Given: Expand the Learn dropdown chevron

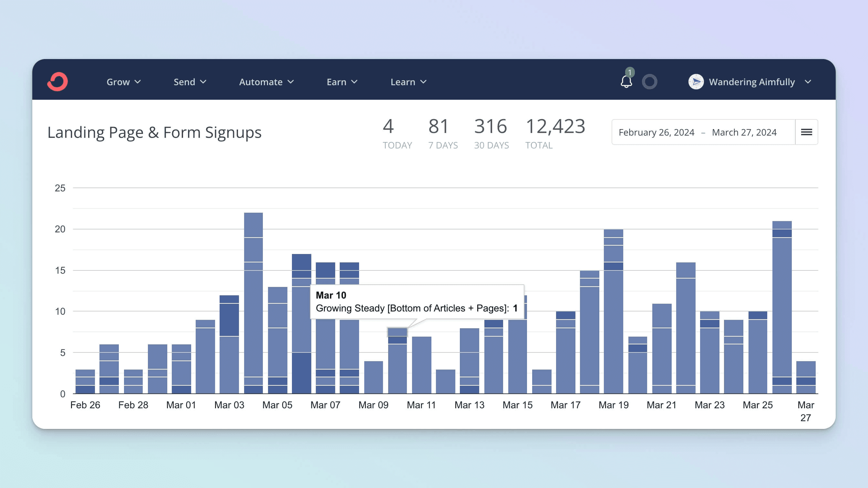Looking at the screenshot, I should point(424,82).
